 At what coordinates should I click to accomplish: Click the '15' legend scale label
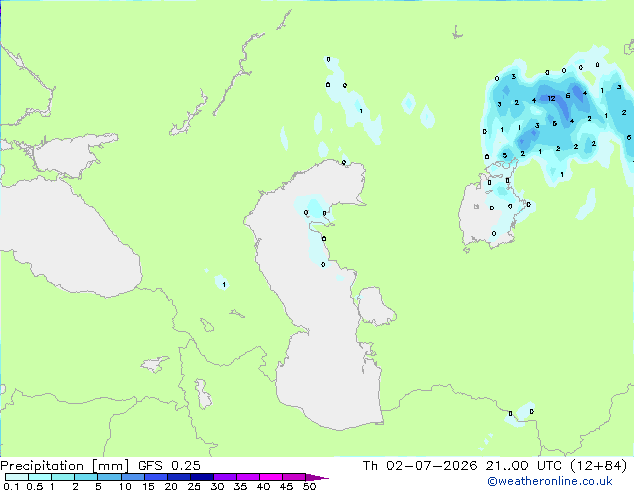pyautogui.click(x=148, y=486)
